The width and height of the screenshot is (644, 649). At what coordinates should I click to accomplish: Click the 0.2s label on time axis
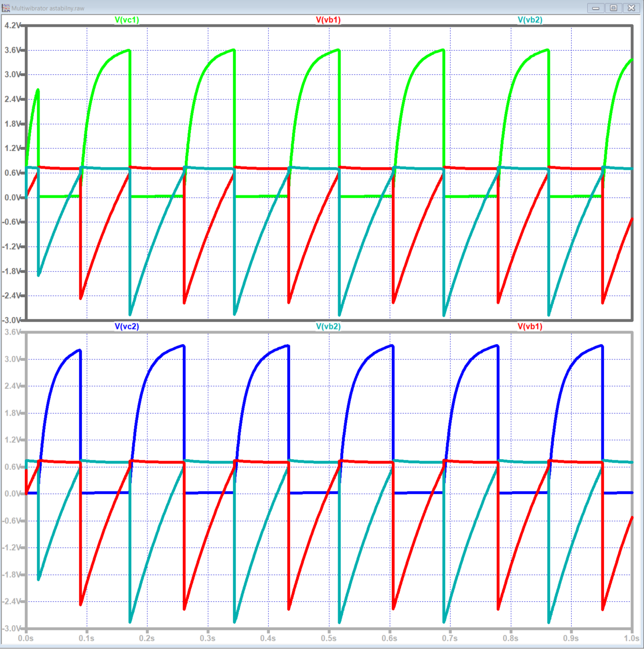147,638
